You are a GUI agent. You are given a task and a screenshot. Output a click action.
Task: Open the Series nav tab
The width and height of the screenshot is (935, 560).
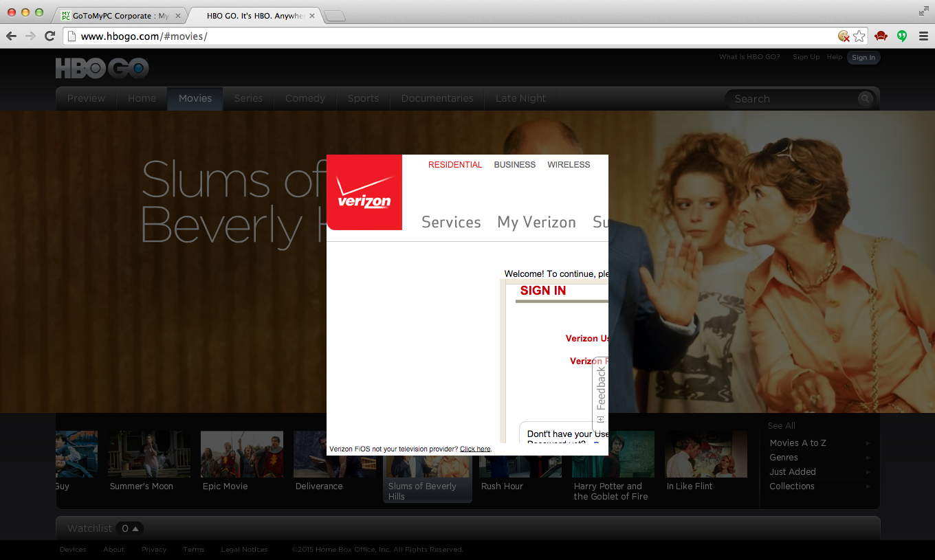coord(248,98)
